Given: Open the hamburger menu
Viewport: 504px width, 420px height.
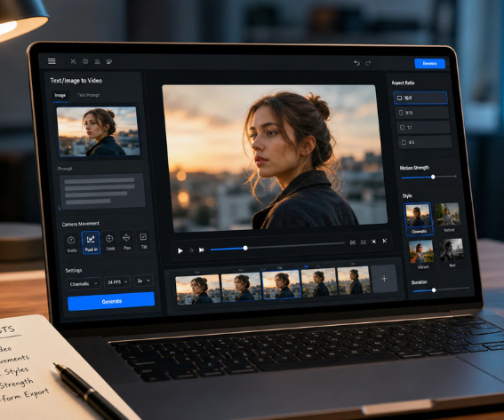Looking at the screenshot, I should [52, 61].
